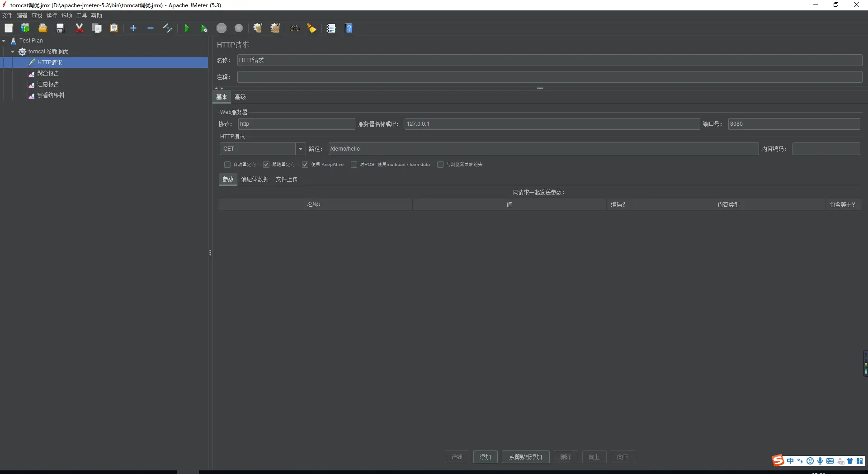Click the Sogou voice input microphone icon
The height and width of the screenshot is (474, 868).
click(820, 461)
